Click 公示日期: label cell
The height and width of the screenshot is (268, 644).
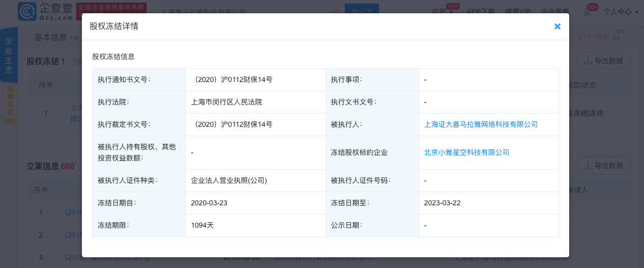click(372, 225)
